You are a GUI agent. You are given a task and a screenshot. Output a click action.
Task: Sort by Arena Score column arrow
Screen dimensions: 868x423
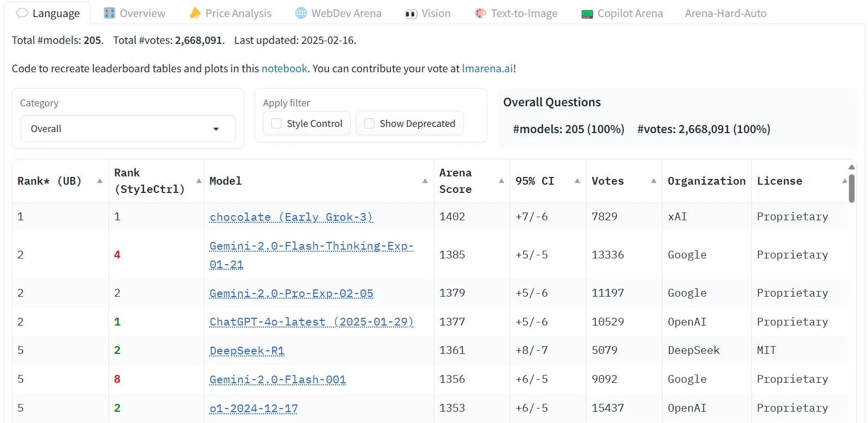click(501, 181)
